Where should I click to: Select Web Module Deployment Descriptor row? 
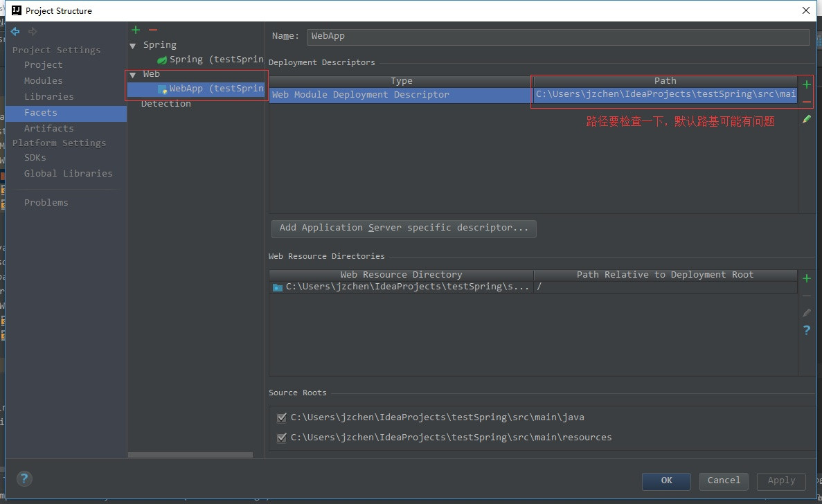tap(533, 95)
